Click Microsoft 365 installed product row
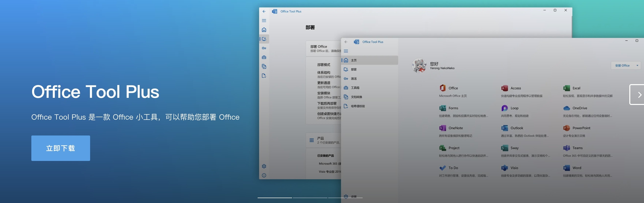 click(x=330, y=164)
